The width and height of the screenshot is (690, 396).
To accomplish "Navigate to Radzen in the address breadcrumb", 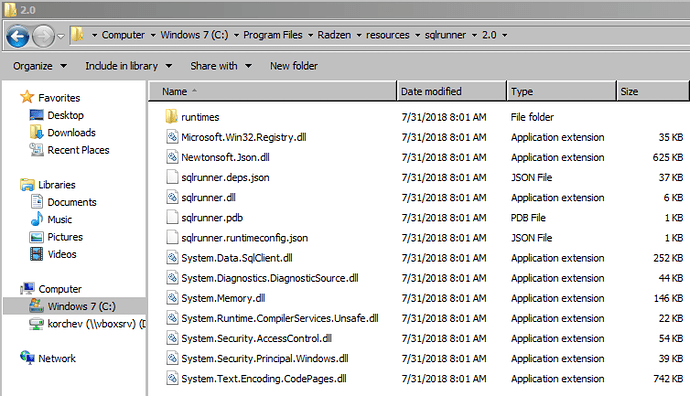I will pos(334,35).
